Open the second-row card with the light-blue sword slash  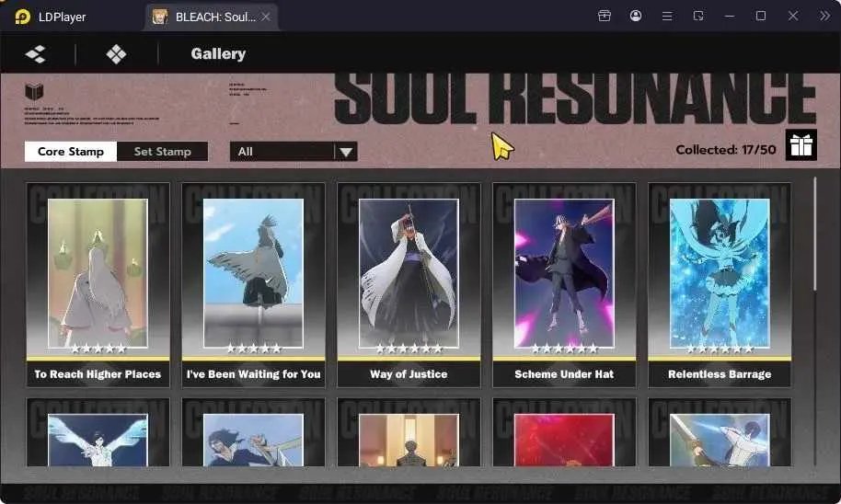tap(720, 432)
